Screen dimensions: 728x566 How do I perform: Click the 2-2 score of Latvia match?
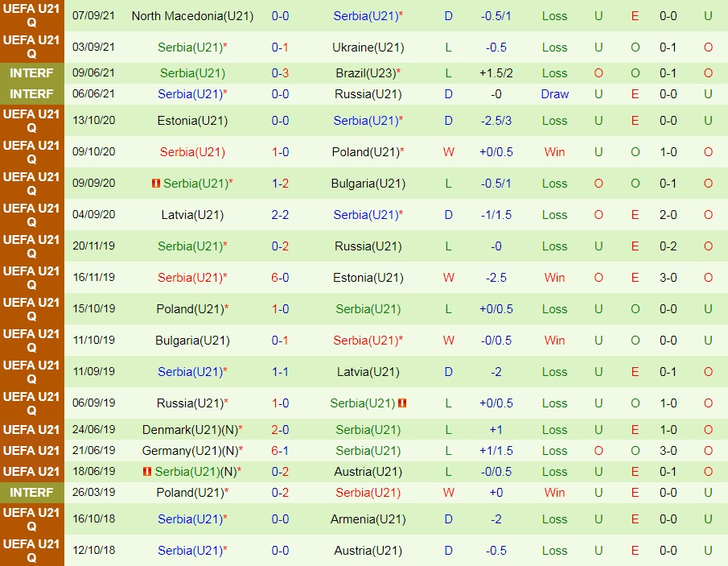tap(280, 215)
